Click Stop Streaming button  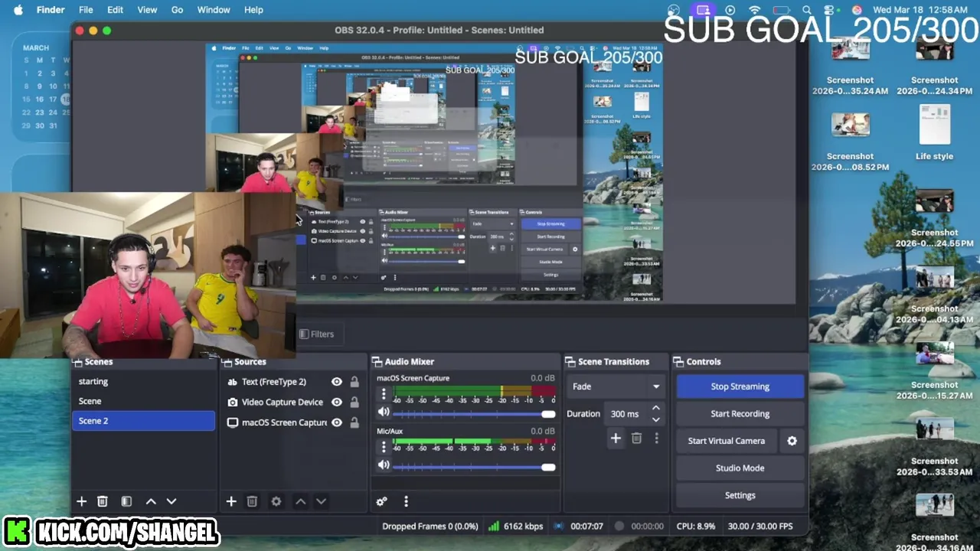coord(740,386)
